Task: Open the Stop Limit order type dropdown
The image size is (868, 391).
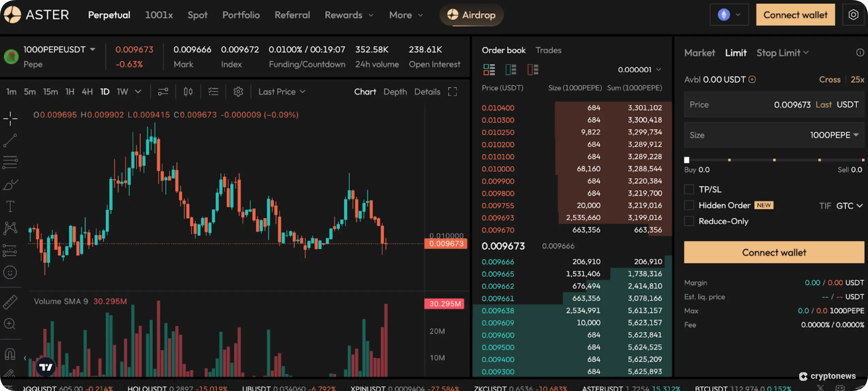Action: (781, 53)
